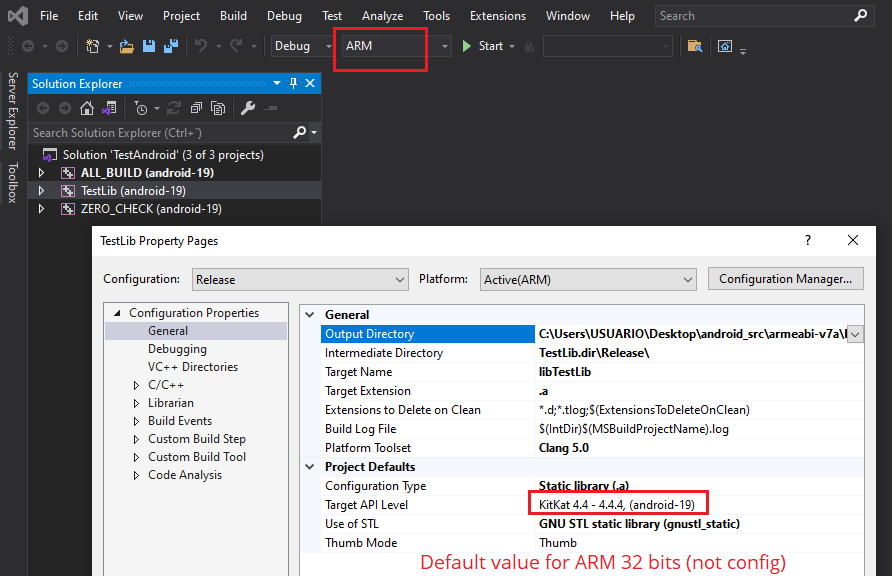Click the Save All toolbar icon

pyautogui.click(x=171, y=46)
